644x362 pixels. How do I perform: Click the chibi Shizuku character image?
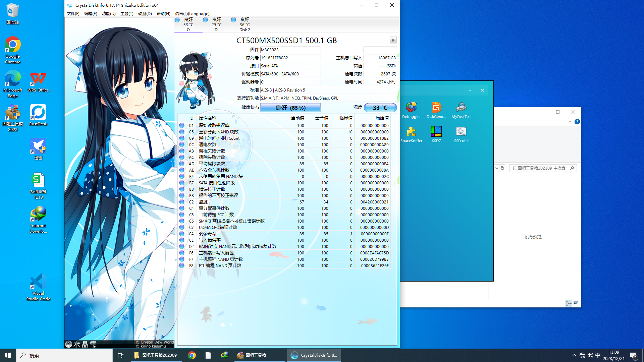tap(195, 80)
